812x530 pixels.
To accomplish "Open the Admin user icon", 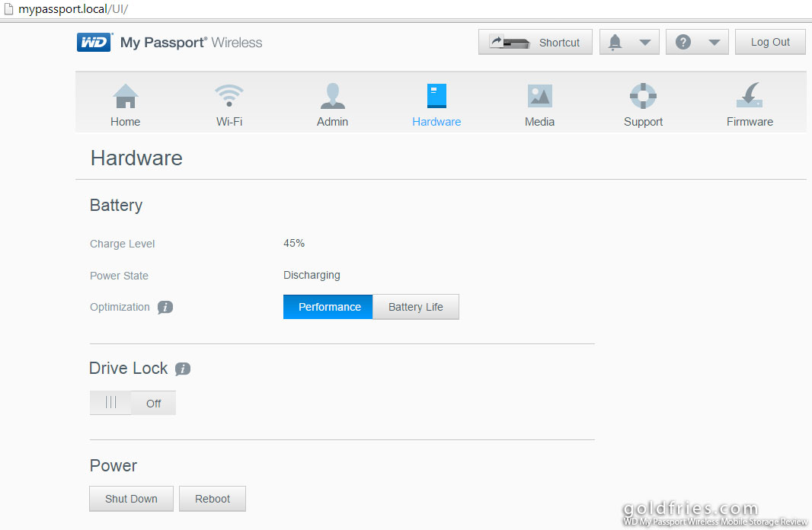I will tap(332, 96).
